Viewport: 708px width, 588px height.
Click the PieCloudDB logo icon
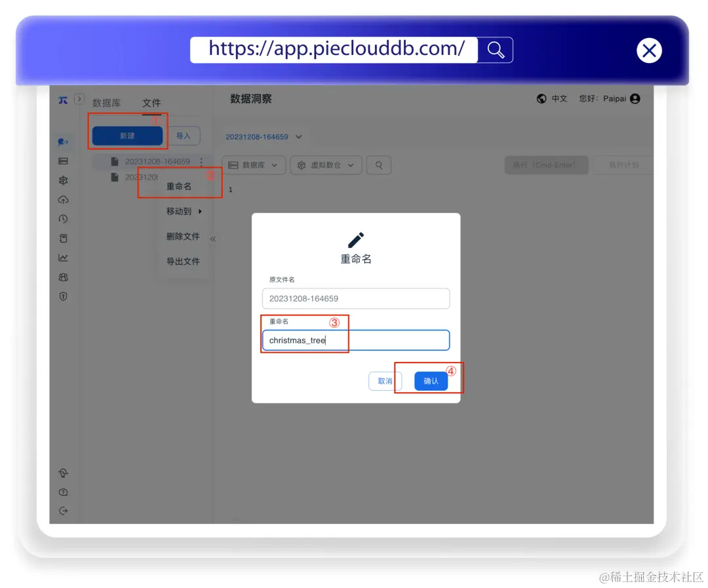[x=63, y=100]
